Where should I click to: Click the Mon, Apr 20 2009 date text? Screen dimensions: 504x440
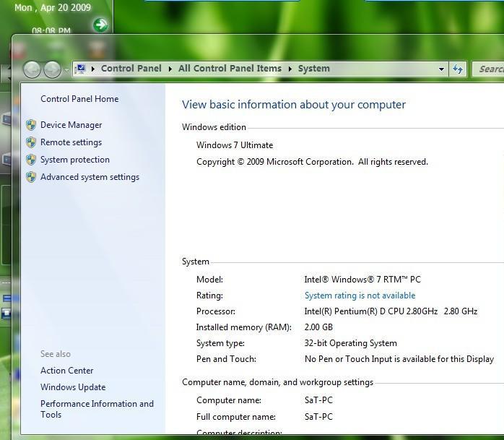[53, 7]
